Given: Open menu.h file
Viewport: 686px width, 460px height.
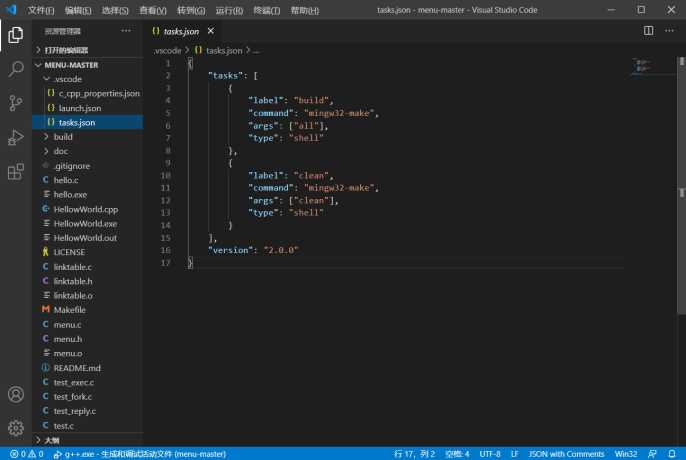Looking at the screenshot, I should 88,339.
